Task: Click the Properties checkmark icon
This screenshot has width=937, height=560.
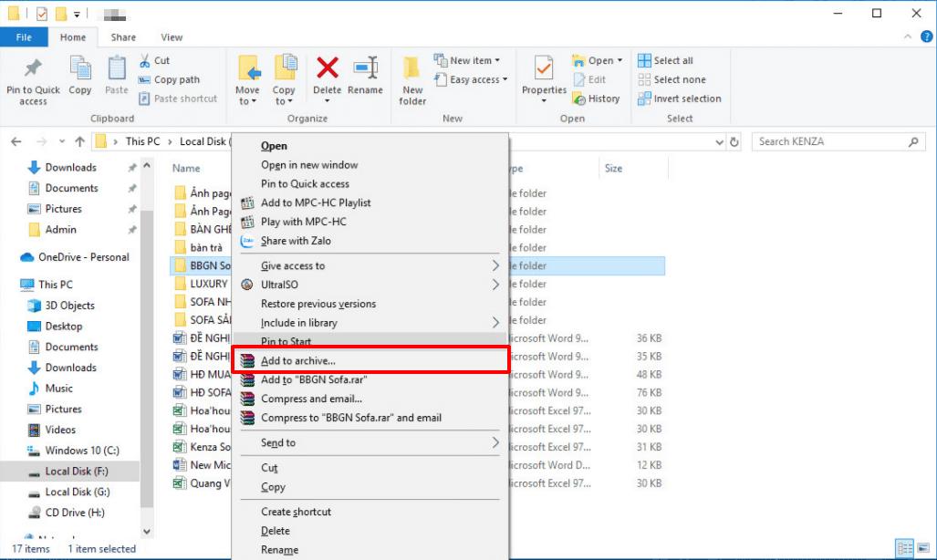Action: [544, 68]
